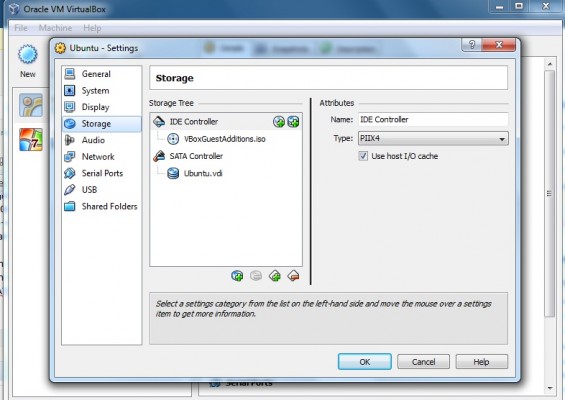Click the OK button
The image size is (565, 400).
(x=365, y=362)
